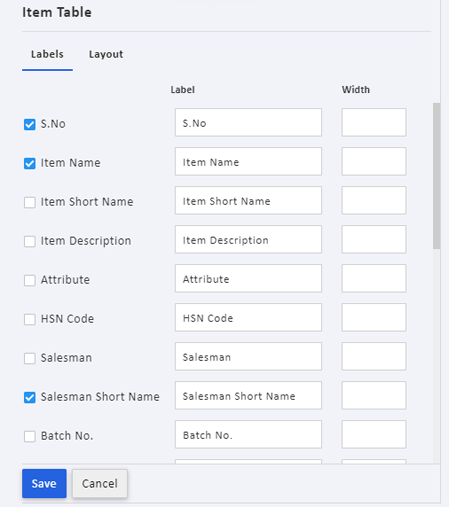Click the S.No label input field
Viewport: 449px width, 507px height.
pos(248,122)
